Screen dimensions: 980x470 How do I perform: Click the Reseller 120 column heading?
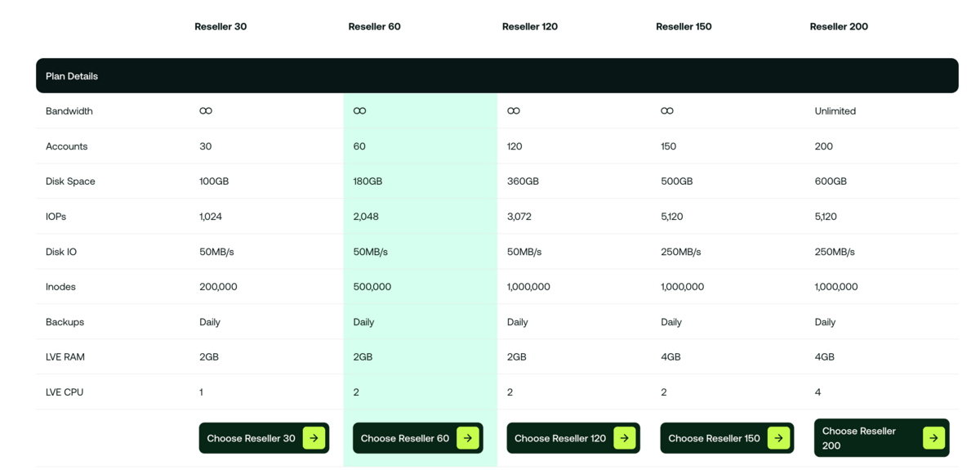coord(530,26)
